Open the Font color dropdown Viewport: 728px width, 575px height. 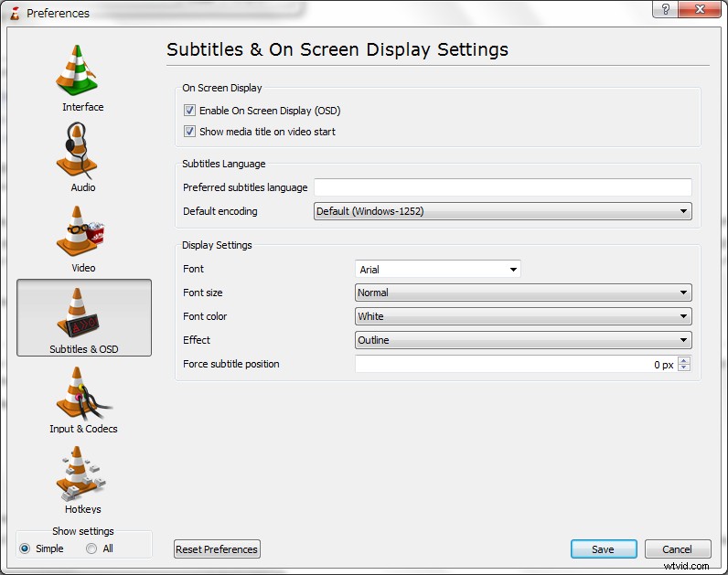[x=523, y=316]
